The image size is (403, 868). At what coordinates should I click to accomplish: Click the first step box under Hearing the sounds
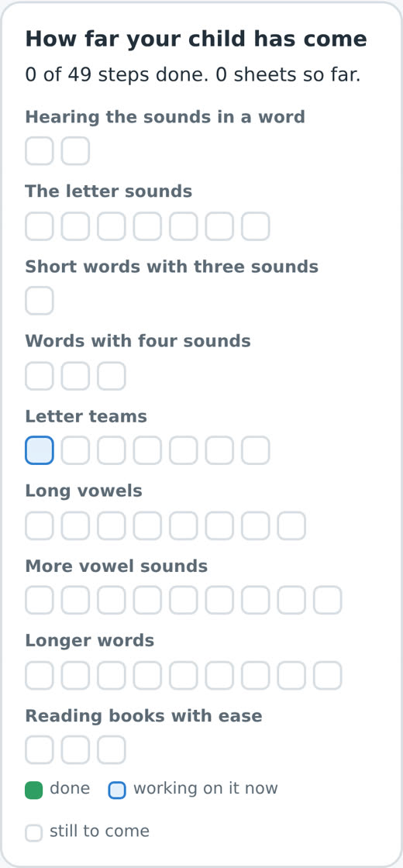pyautogui.click(x=40, y=151)
